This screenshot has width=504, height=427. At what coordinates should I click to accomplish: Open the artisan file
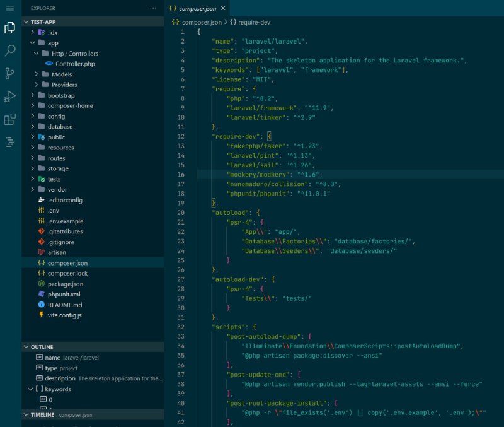pos(93,252)
